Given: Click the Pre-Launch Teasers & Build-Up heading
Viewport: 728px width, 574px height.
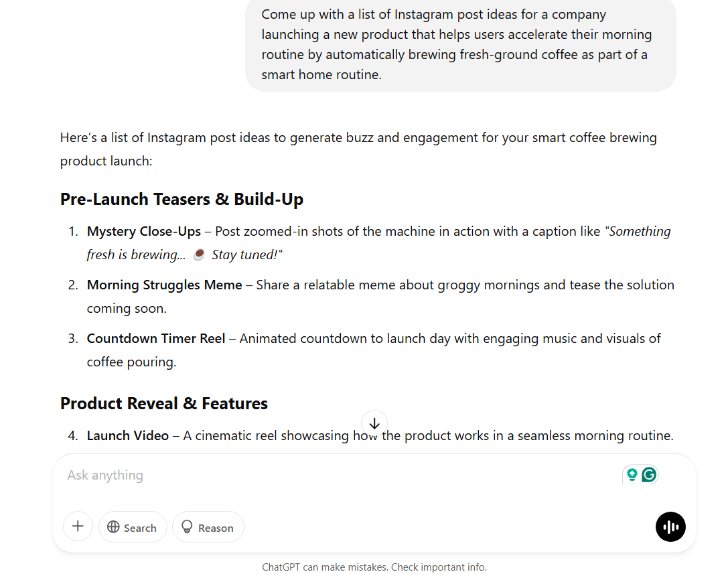Looking at the screenshot, I should pos(181,199).
